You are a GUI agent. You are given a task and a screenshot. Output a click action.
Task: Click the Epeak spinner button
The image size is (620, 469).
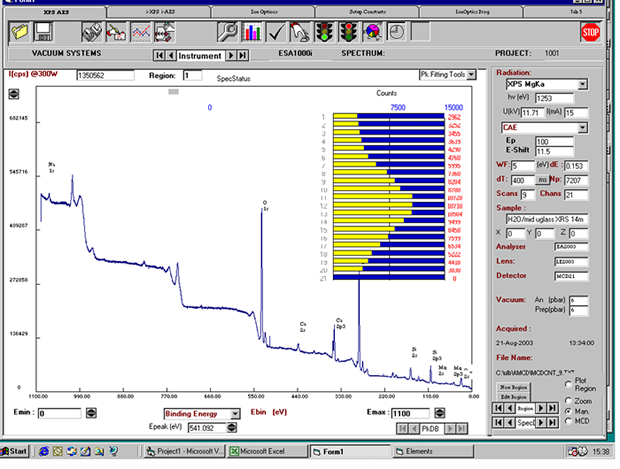(x=232, y=427)
